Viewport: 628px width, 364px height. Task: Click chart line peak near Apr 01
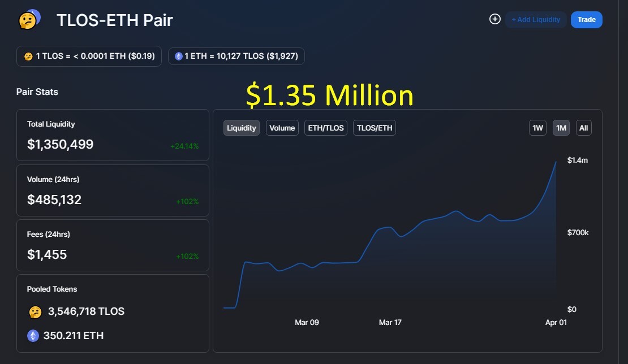tap(556, 162)
